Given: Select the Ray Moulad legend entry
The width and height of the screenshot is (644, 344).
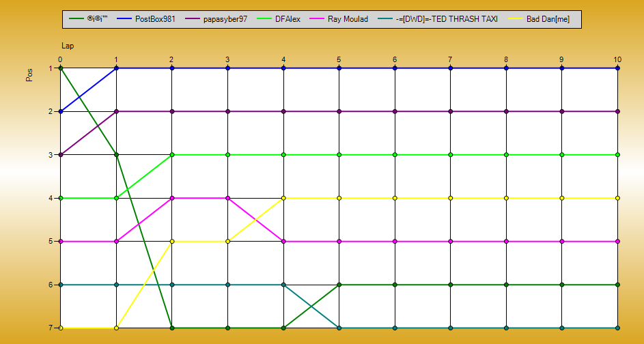Looking at the screenshot, I should point(352,19).
